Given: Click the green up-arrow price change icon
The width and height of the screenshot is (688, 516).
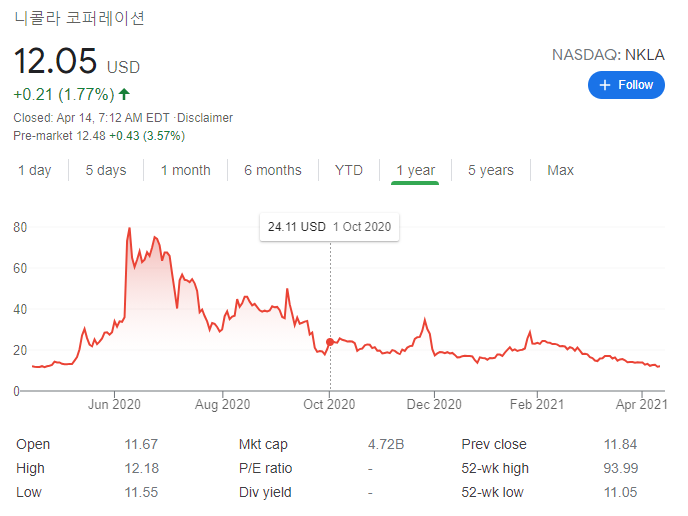Looking at the screenshot, I should coord(124,94).
